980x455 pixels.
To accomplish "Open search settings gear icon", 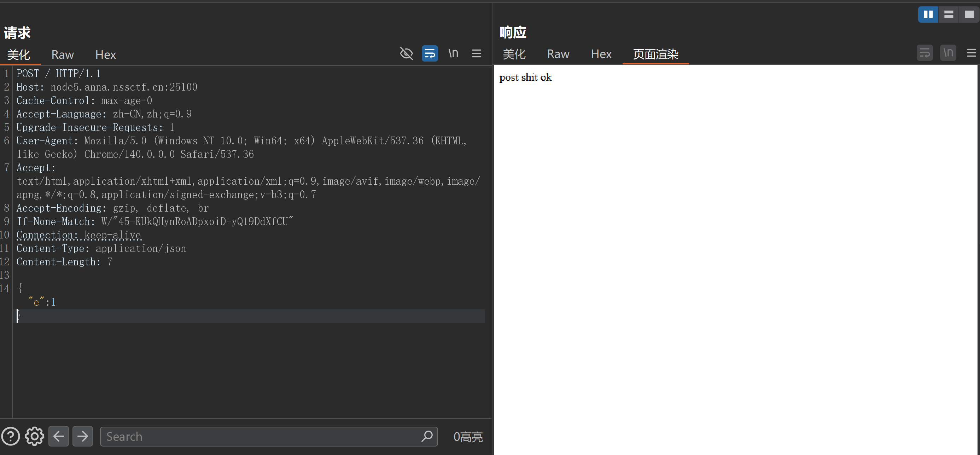I will [x=35, y=436].
